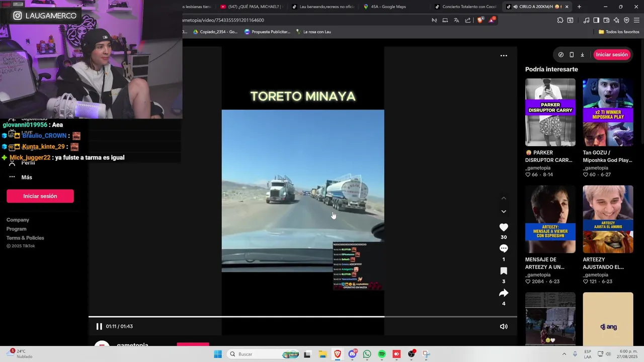Screen dimensions: 644x362
Task: Like the video using the heart icon
Action: (504, 227)
